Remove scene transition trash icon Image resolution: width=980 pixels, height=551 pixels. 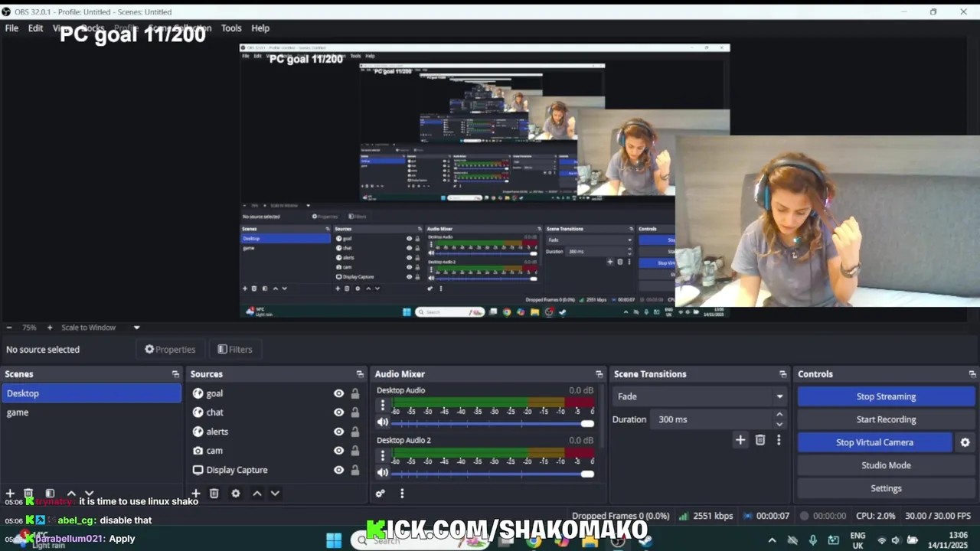pyautogui.click(x=760, y=440)
